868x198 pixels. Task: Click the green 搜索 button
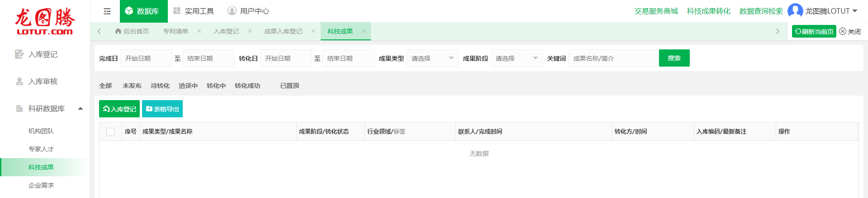tap(674, 58)
